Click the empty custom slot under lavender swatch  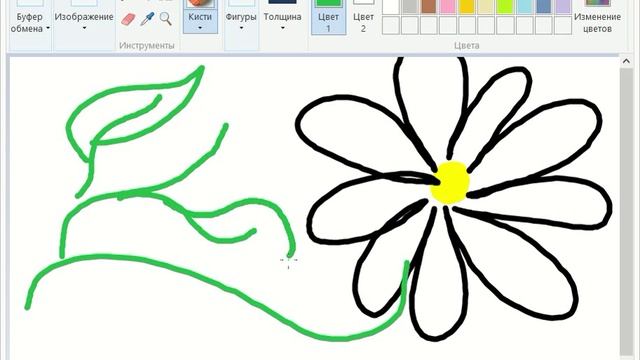click(563, 25)
